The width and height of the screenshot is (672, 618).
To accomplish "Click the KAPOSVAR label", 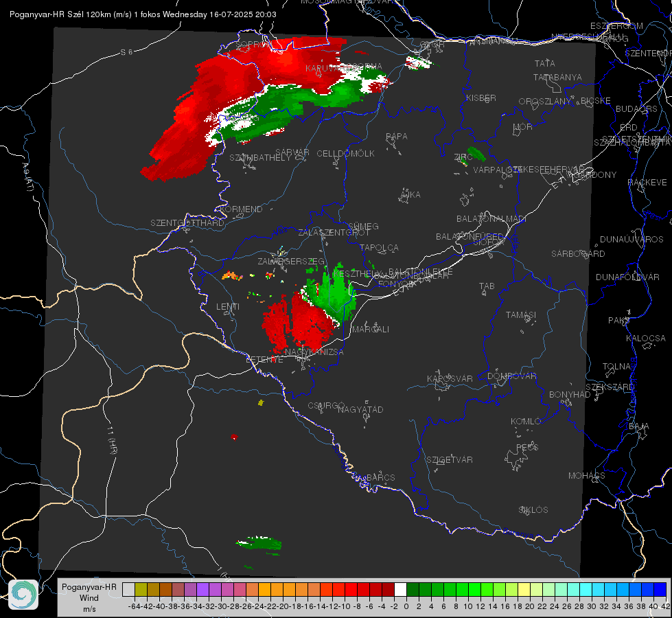I will (x=450, y=378).
